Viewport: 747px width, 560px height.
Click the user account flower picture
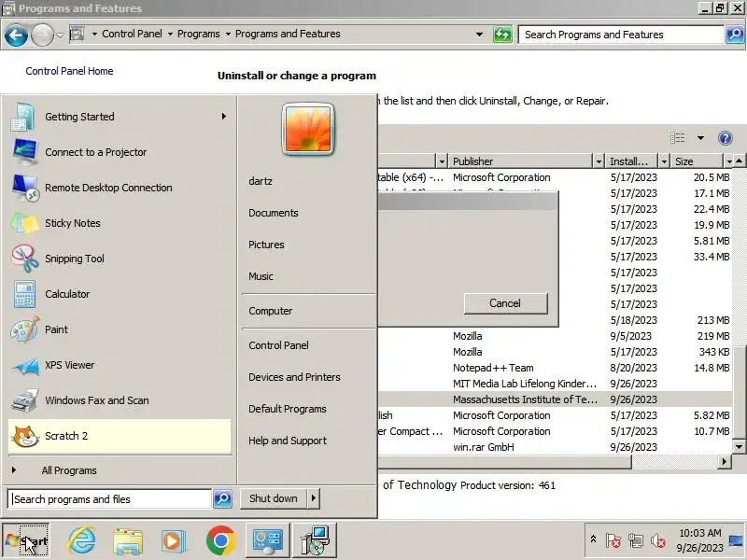tap(308, 129)
